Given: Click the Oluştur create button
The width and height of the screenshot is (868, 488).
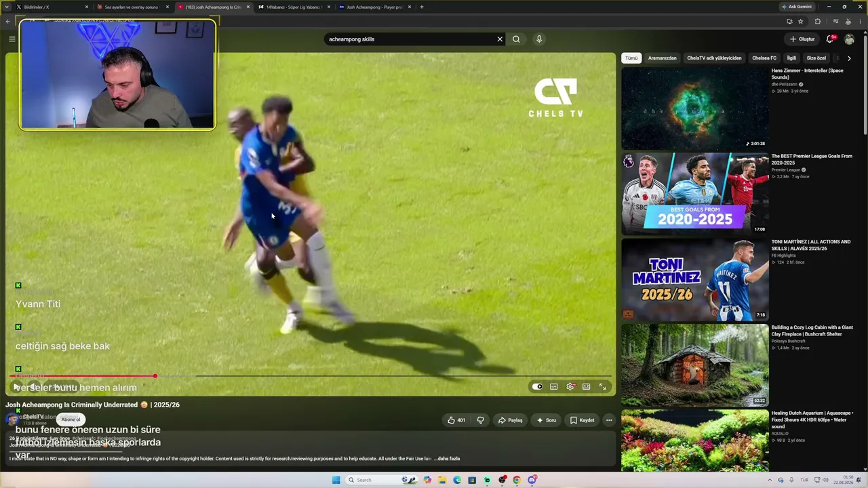Looking at the screenshot, I should coord(802,39).
